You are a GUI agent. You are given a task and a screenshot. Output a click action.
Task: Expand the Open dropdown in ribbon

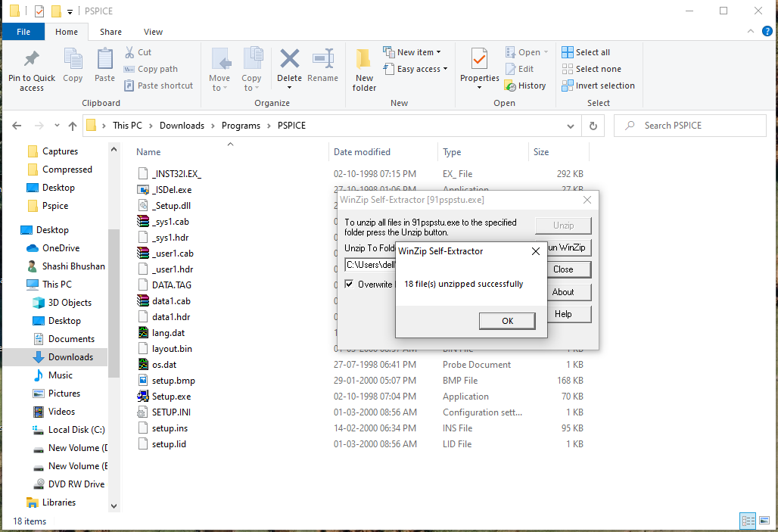tap(546, 52)
